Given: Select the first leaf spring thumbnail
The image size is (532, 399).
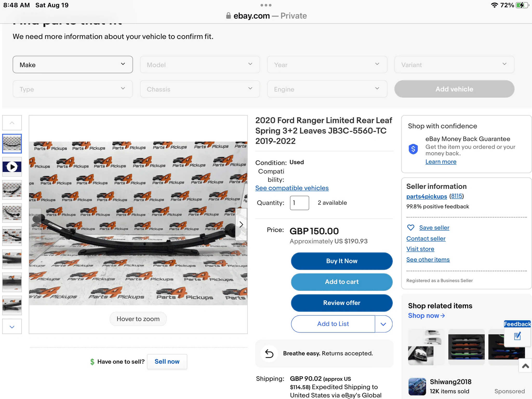Looking at the screenshot, I should (x=12, y=144).
